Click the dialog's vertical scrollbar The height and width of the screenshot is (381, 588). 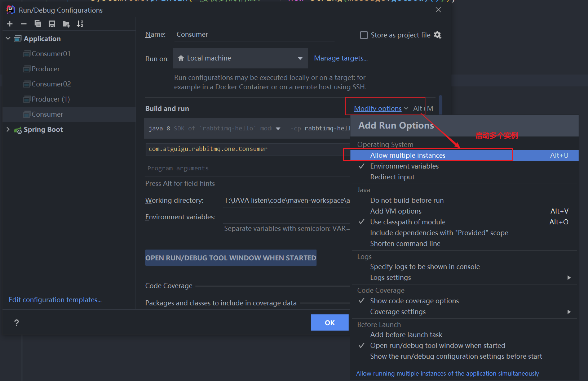[441, 104]
